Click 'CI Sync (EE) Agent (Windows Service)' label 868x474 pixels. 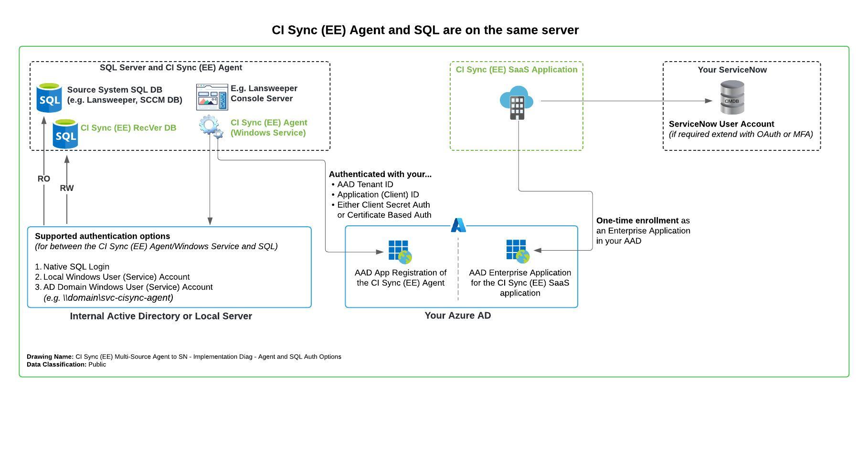point(269,127)
